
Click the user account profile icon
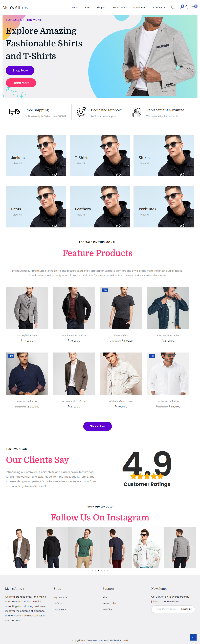click(186, 8)
